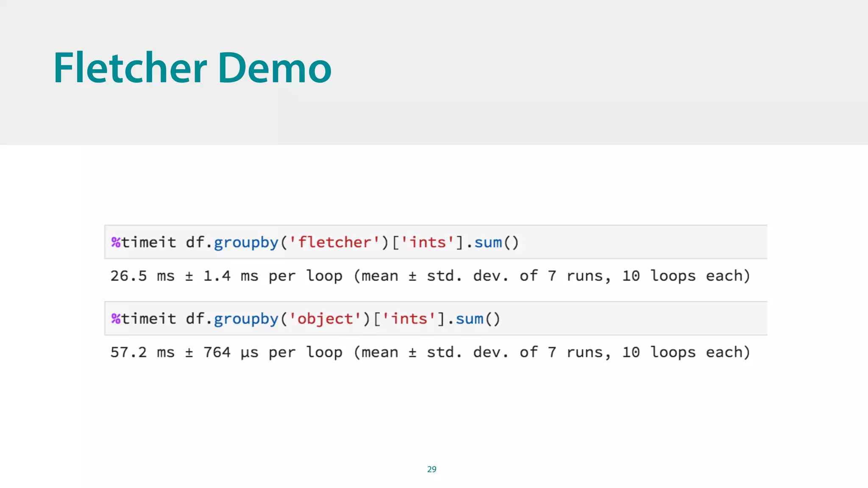Click the slide number 29
This screenshot has height=488, width=868.
tap(431, 469)
